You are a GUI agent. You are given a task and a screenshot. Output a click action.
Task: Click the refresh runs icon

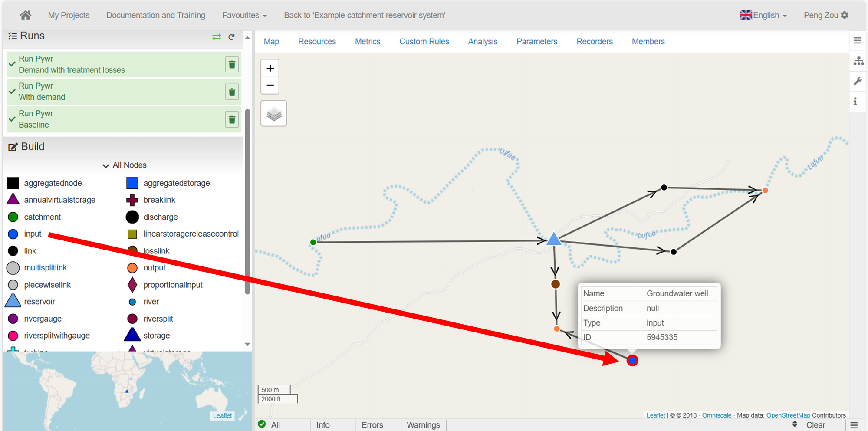231,37
